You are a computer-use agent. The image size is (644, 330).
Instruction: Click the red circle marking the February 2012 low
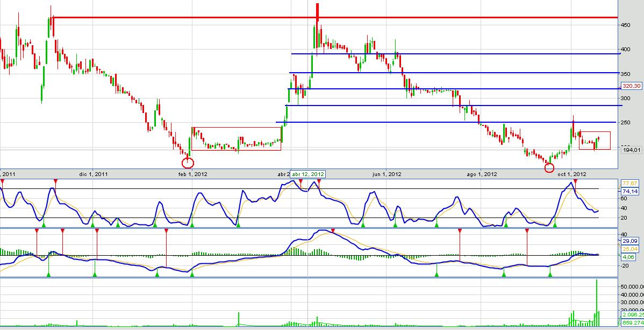(x=188, y=162)
